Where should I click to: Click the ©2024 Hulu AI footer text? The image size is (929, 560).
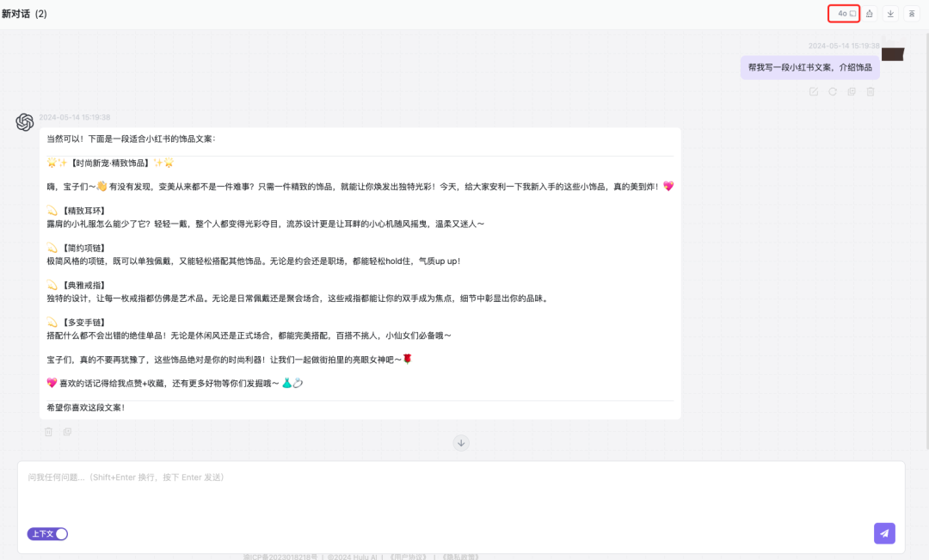tap(352, 557)
